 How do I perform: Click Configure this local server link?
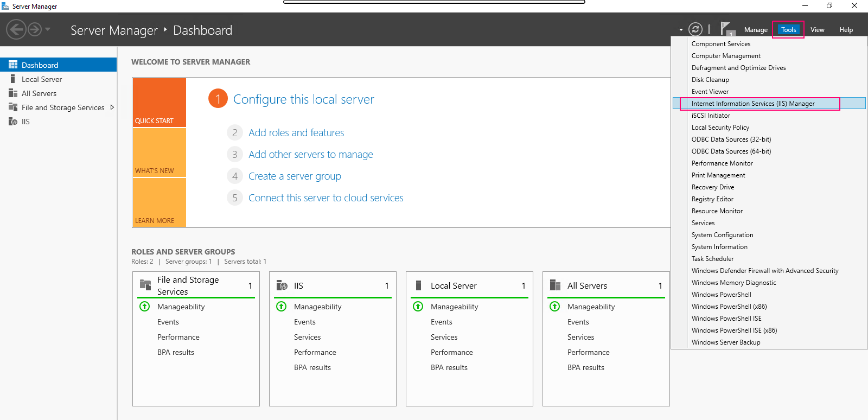303,99
